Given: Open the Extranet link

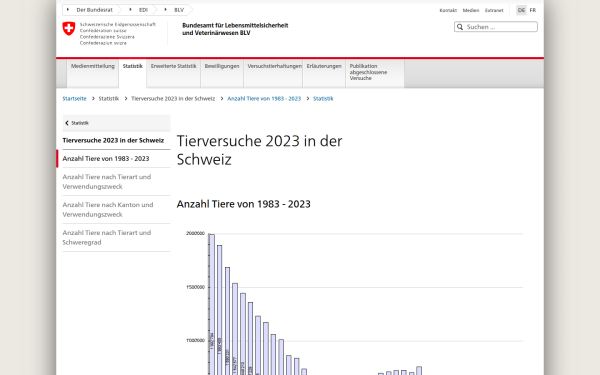Looking at the screenshot, I should coord(494,10).
